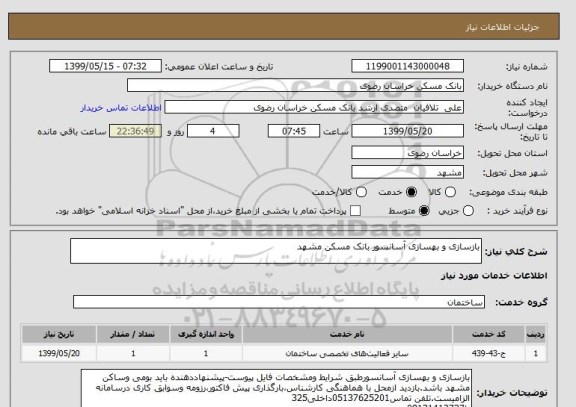
Task: Click the تعداد / مقدار column header
Action: 133,334
